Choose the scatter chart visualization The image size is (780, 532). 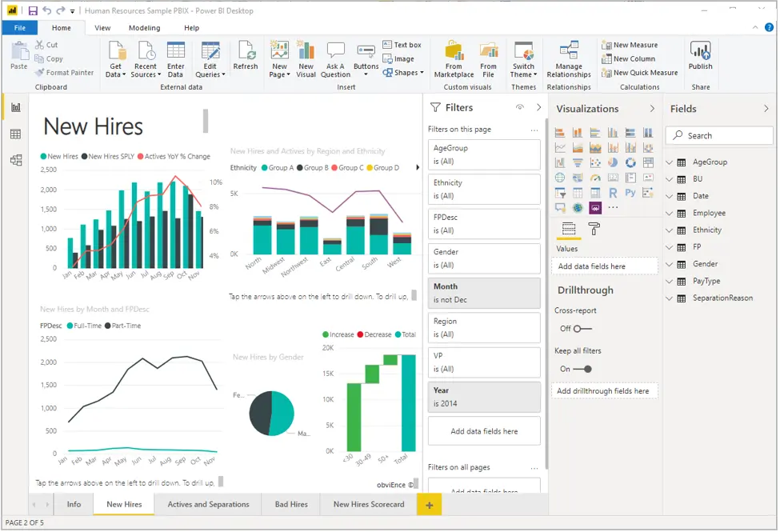(595, 162)
